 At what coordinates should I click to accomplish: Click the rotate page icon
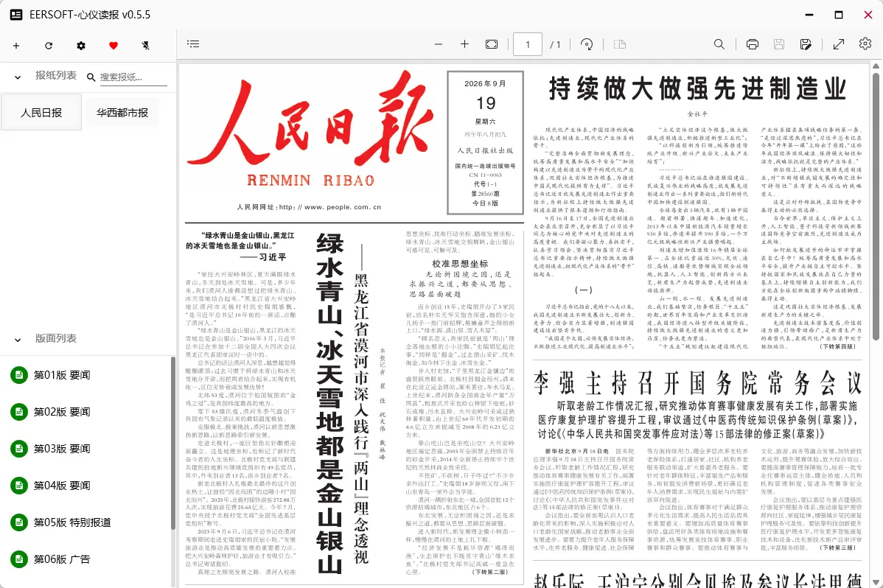coord(587,44)
